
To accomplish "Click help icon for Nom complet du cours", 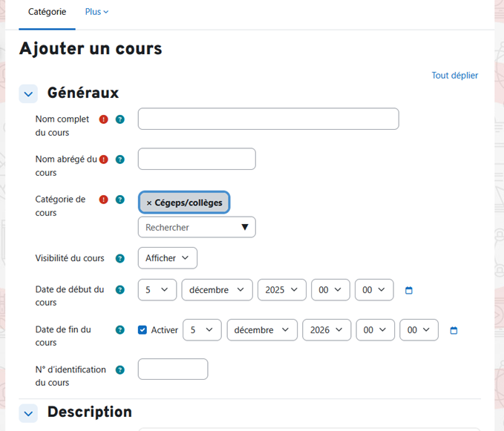I will pos(120,119).
